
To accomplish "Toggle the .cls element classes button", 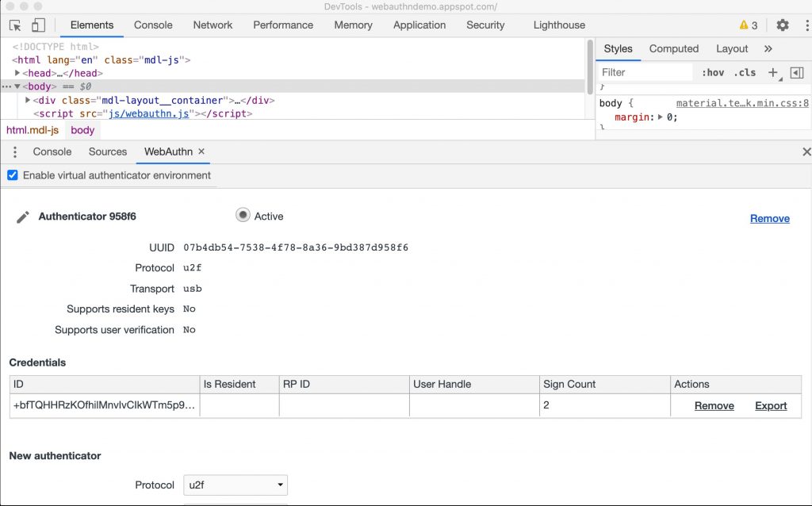I will pos(745,72).
